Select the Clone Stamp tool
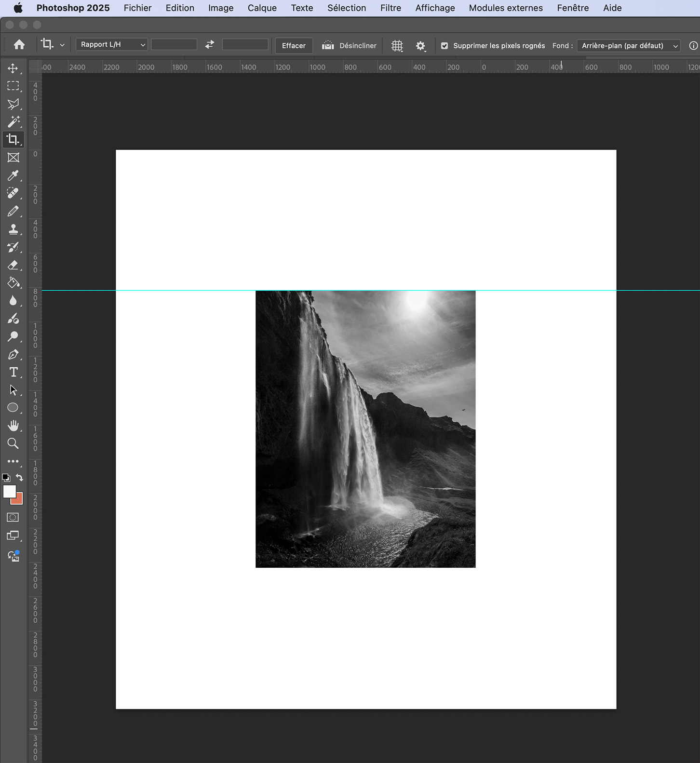 click(x=13, y=229)
